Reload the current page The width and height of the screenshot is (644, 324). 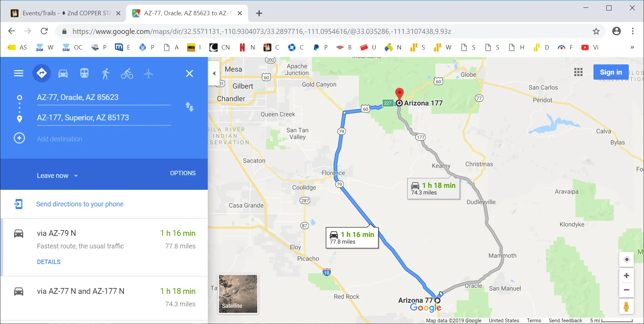click(44, 31)
